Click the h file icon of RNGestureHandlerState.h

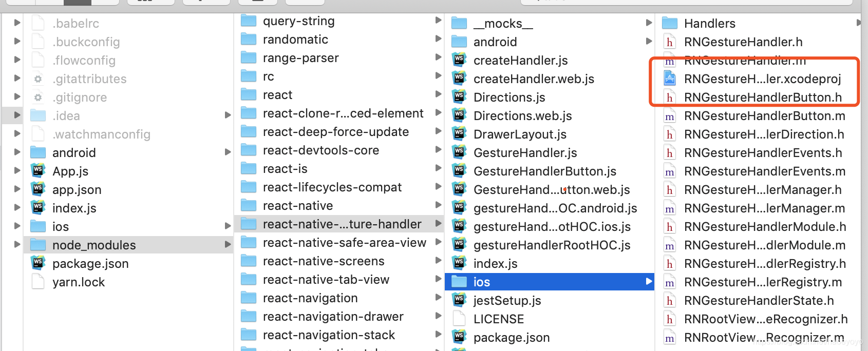(x=670, y=301)
